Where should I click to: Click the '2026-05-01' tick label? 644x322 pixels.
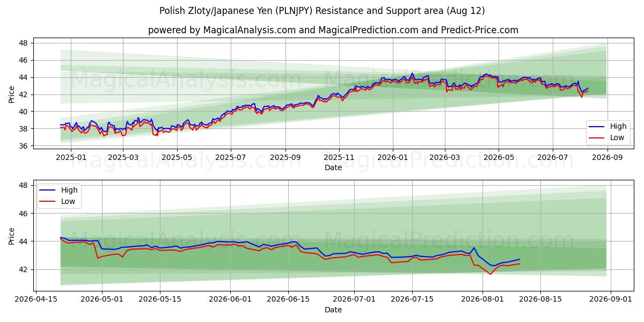102,300
